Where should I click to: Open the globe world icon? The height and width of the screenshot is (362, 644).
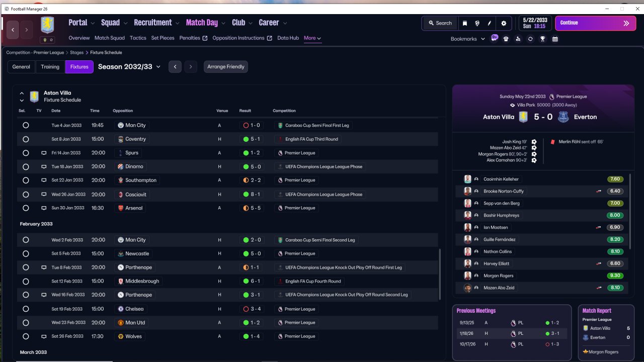pyautogui.click(x=477, y=23)
